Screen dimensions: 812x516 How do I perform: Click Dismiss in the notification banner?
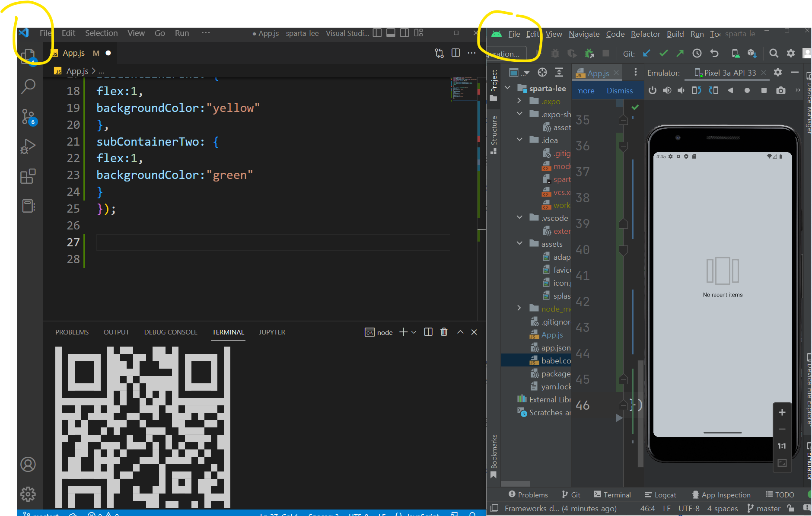coord(619,91)
